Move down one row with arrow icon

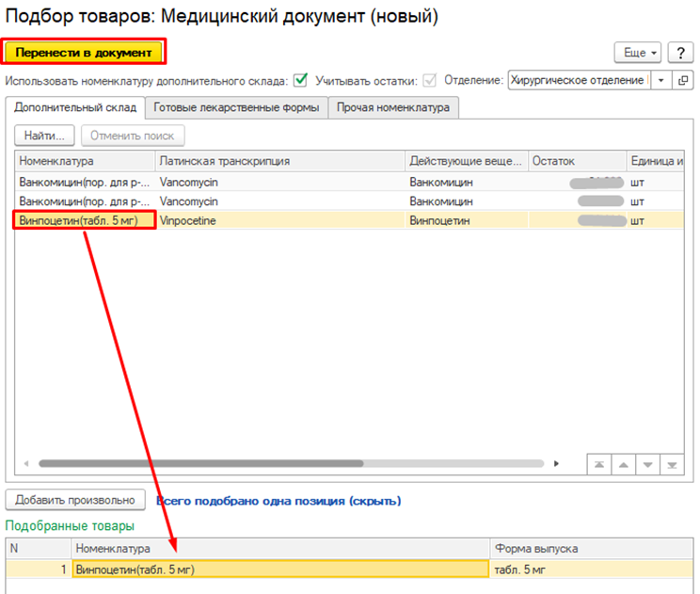647,464
